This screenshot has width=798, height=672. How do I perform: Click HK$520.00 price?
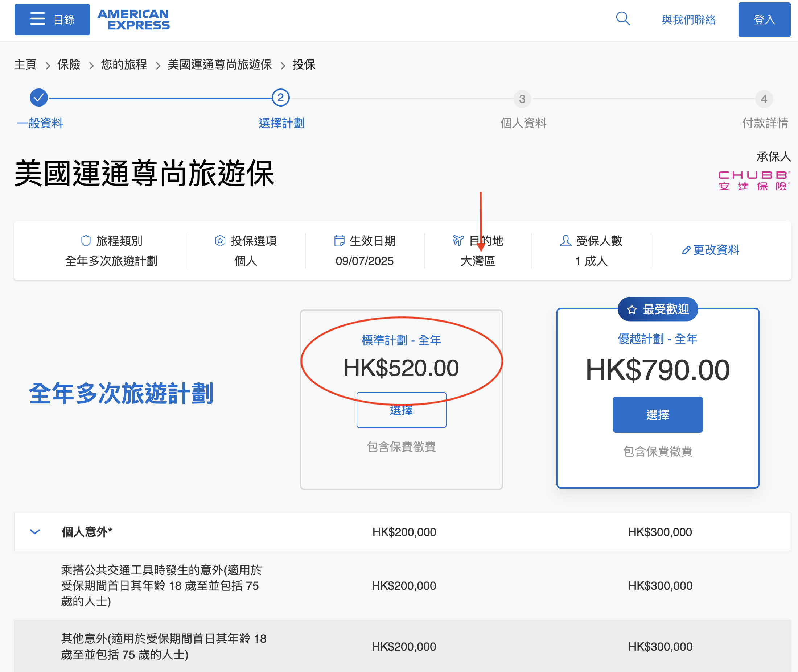401,368
